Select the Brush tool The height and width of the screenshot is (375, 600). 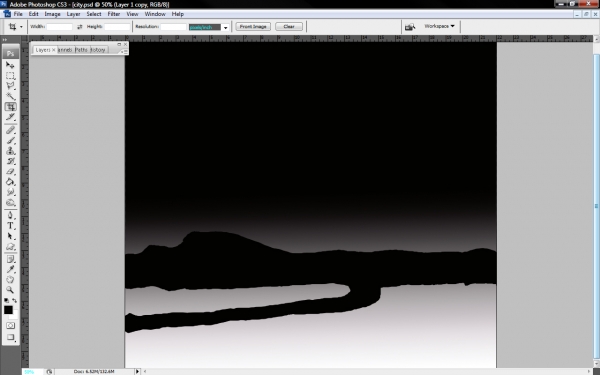point(10,140)
